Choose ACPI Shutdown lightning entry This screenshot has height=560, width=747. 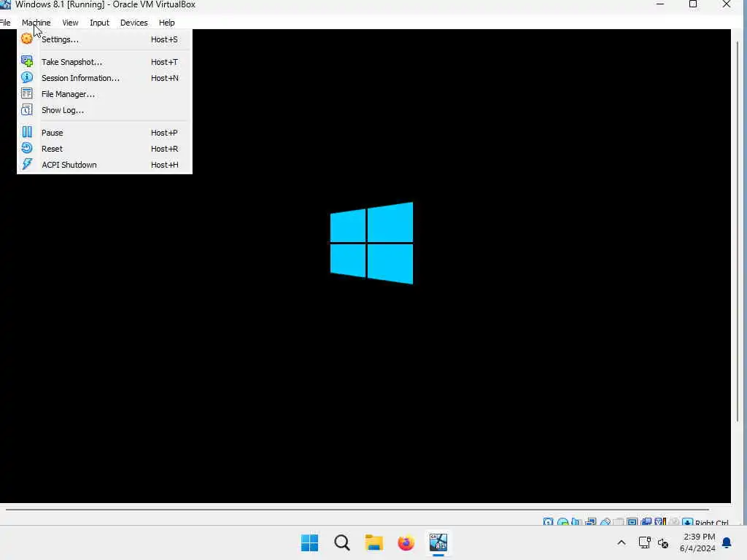pos(104,165)
